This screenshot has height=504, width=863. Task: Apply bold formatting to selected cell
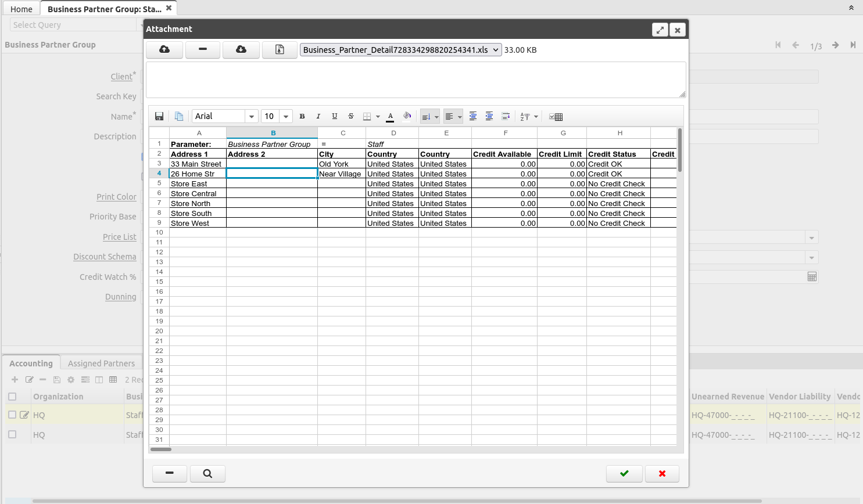(x=302, y=117)
